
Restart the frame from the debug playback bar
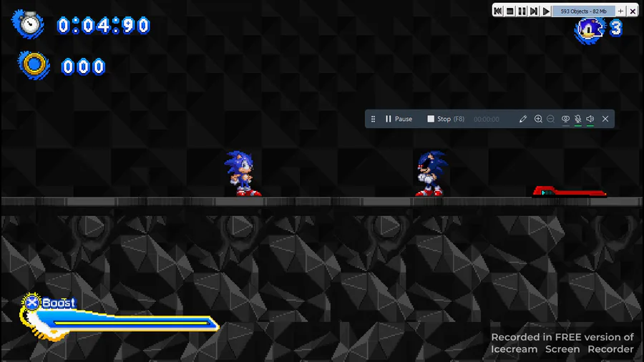pos(498,11)
